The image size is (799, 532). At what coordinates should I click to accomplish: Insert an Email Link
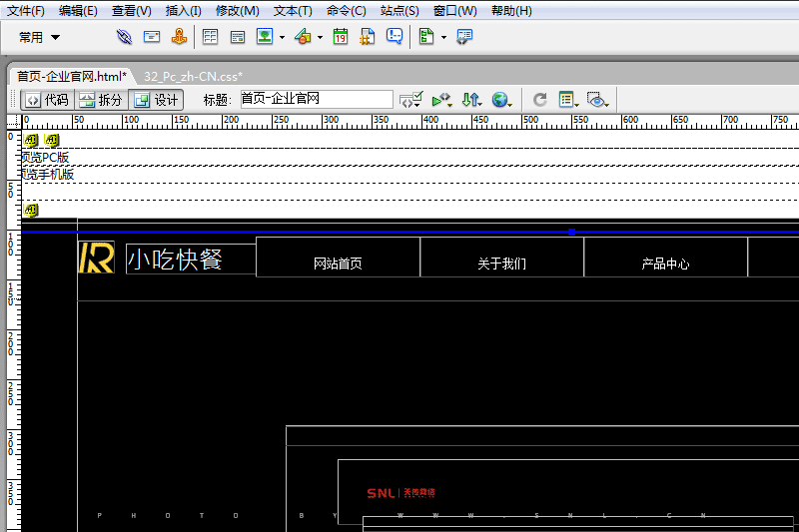pyautogui.click(x=152, y=37)
